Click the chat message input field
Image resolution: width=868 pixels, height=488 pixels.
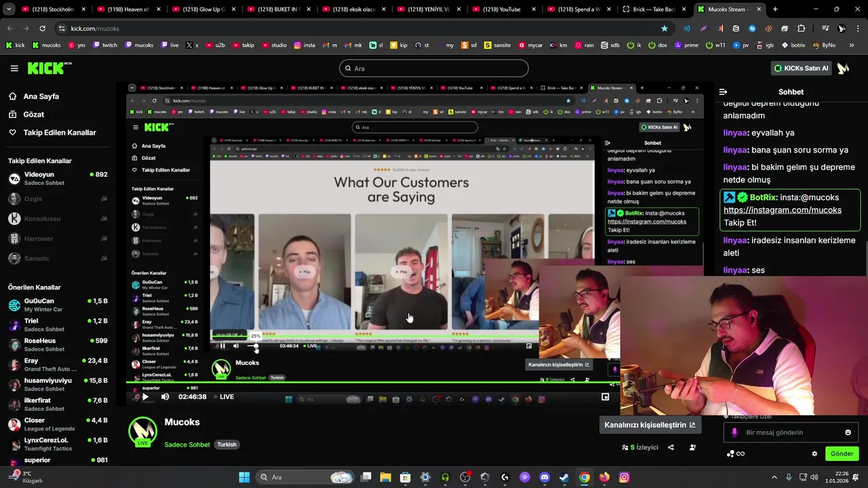(x=791, y=432)
